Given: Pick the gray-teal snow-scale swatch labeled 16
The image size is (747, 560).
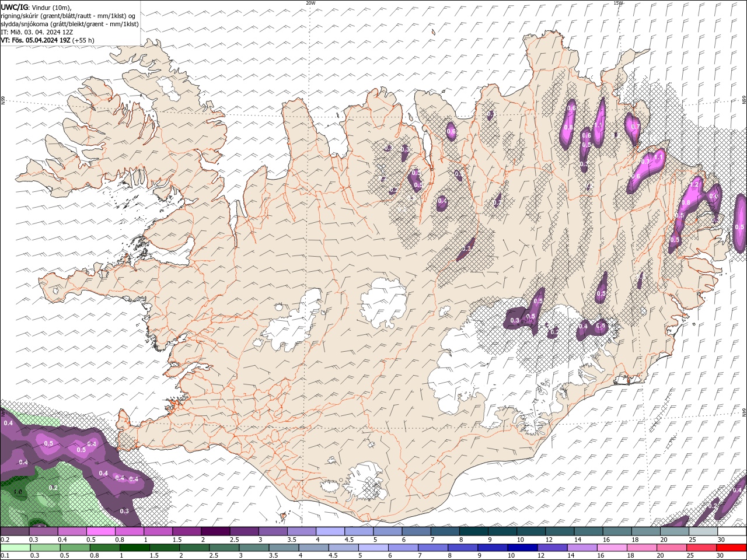Looking at the screenshot, I should pyautogui.click(x=617, y=531).
